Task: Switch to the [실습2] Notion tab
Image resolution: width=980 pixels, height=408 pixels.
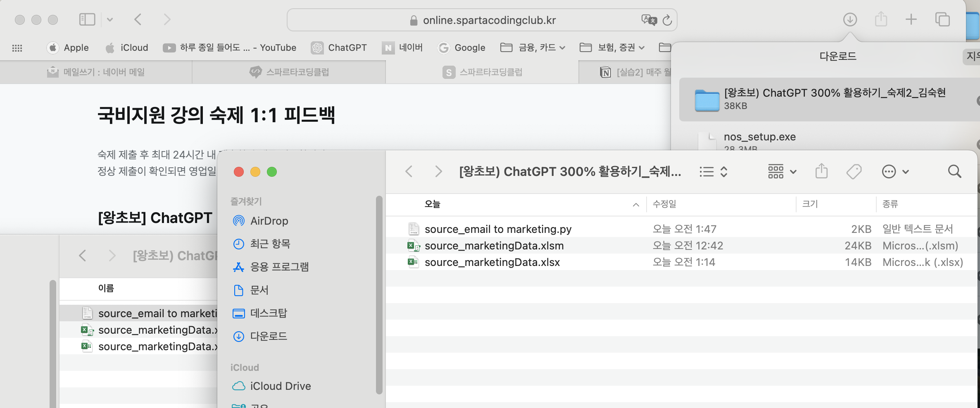Action: tap(625, 72)
